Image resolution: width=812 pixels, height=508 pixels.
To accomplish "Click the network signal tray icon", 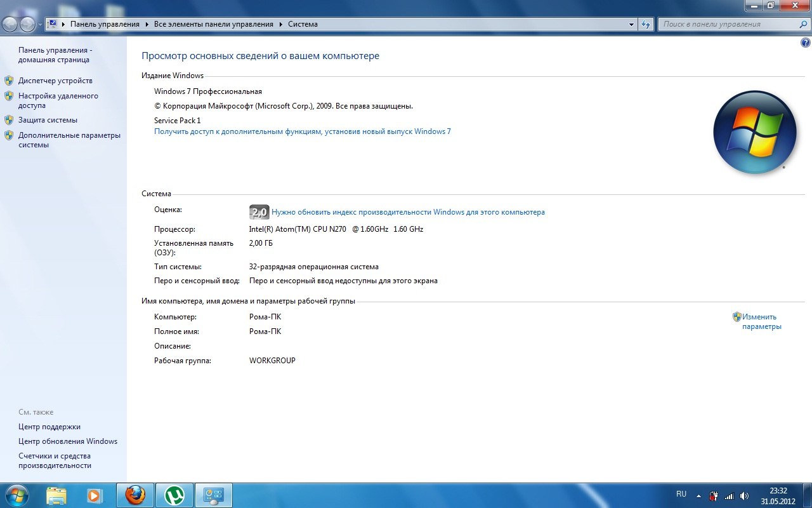I will pyautogui.click(x=729, y=495).
